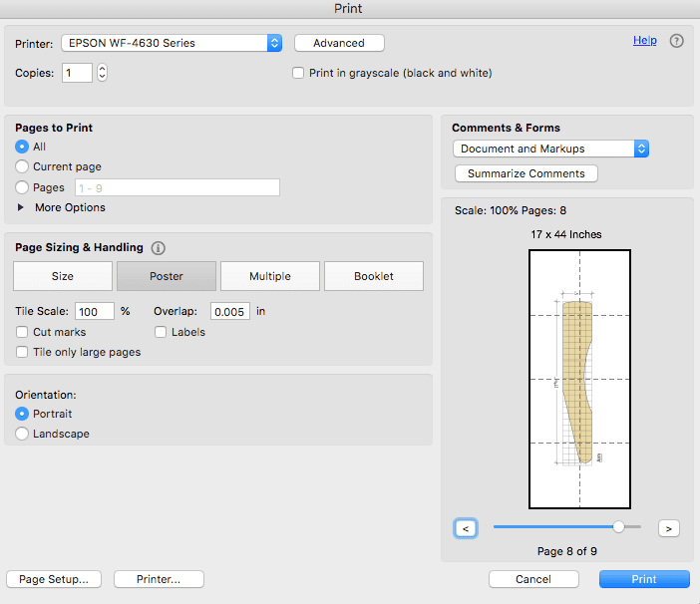Click the Summarize Comments button
Viewport: 700px width, 604px height.
click(526, 173)
